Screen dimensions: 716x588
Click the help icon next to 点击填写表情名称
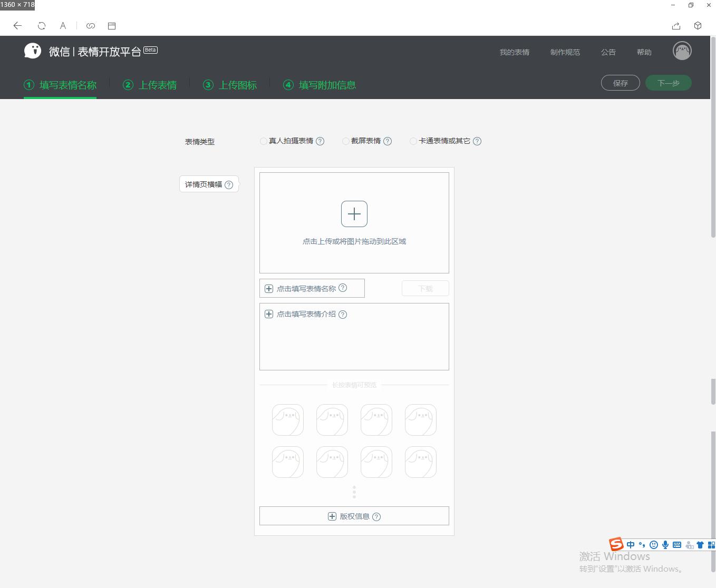pos(343,288)
